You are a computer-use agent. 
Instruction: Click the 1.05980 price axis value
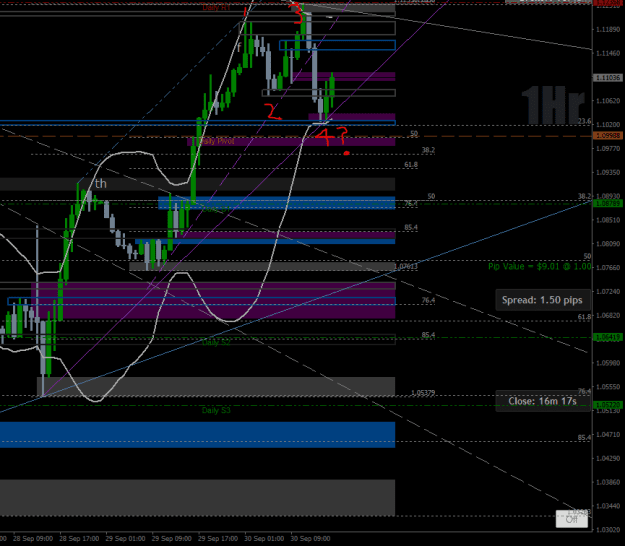[608, 363]
